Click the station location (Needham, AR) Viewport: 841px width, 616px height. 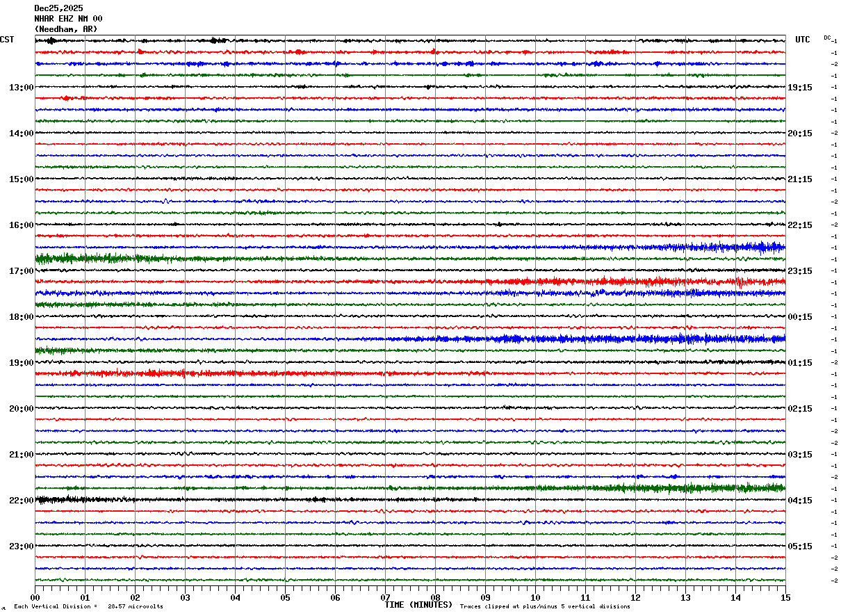pyautogui.click(x=66, y=29)
